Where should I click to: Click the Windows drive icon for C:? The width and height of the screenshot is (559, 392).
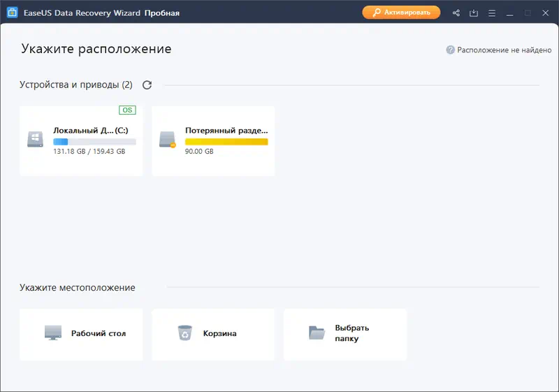click(36, 139)
